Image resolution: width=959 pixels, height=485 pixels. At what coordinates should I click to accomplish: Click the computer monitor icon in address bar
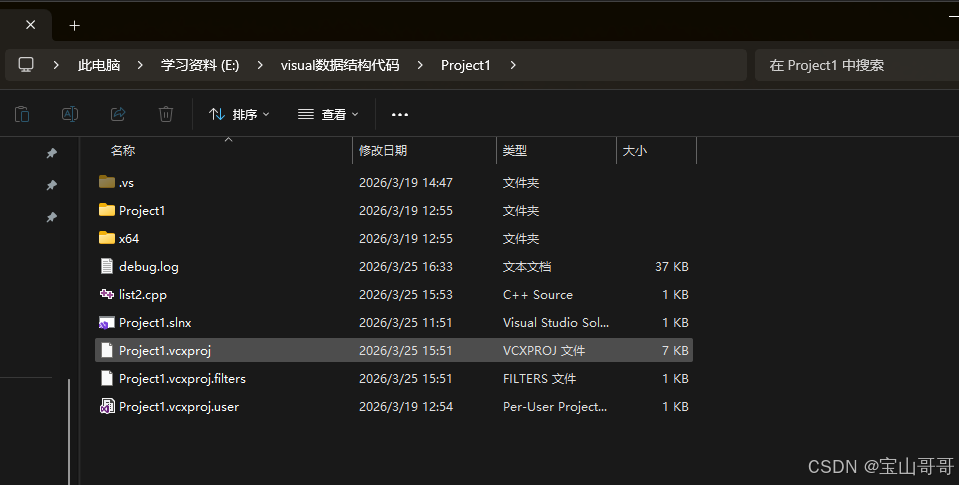point(26,65)
